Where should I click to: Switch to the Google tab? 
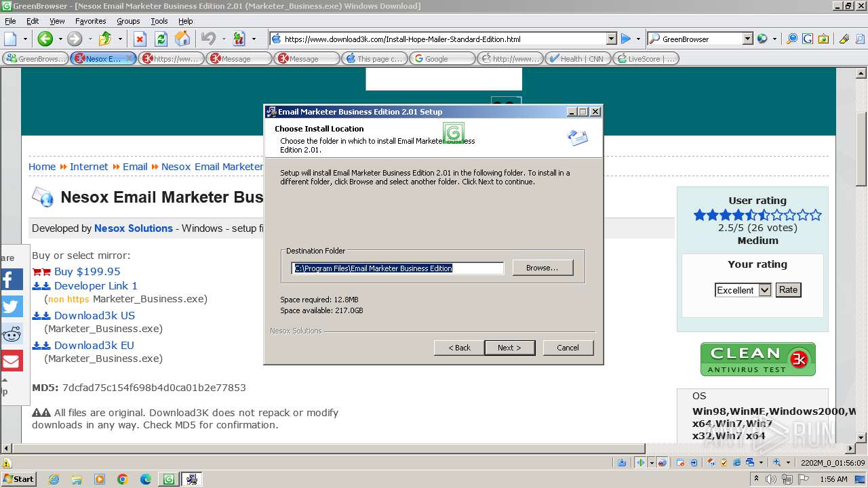442,58
